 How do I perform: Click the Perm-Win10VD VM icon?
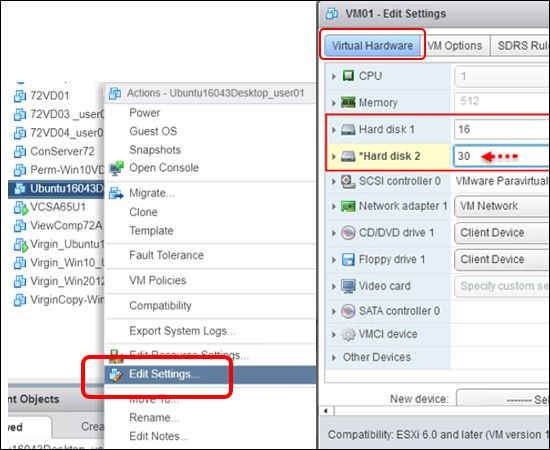[20, 170]
